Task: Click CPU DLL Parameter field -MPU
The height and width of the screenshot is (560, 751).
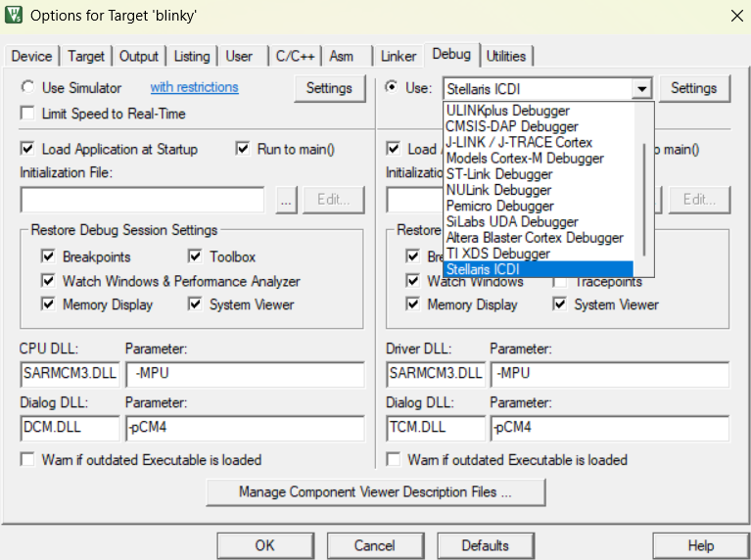Action: click(245, 374)
